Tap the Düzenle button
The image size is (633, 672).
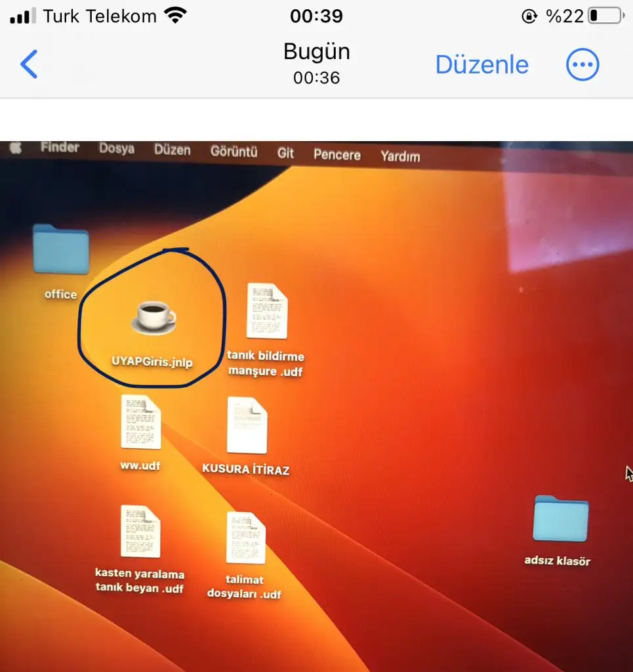[x=482, y=64]
